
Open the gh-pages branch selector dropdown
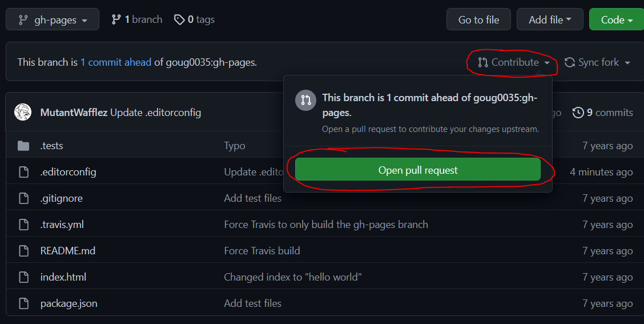(53, 19)
